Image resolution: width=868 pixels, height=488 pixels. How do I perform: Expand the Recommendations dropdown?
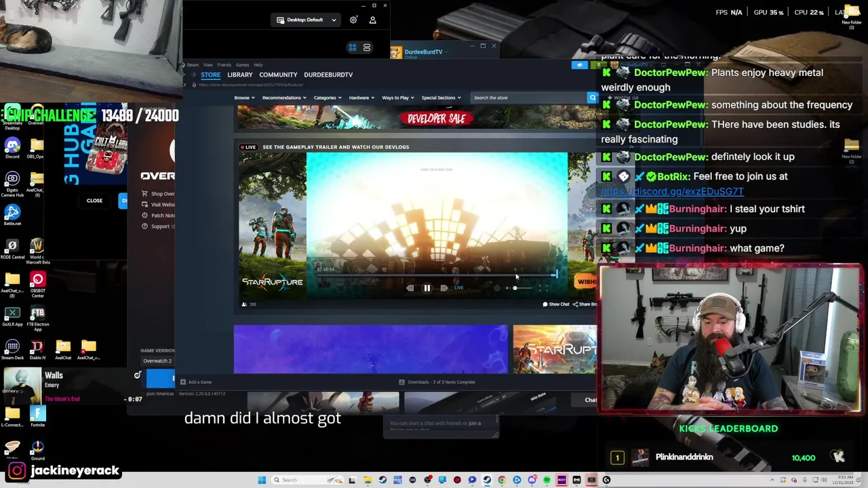coord(284,98)
